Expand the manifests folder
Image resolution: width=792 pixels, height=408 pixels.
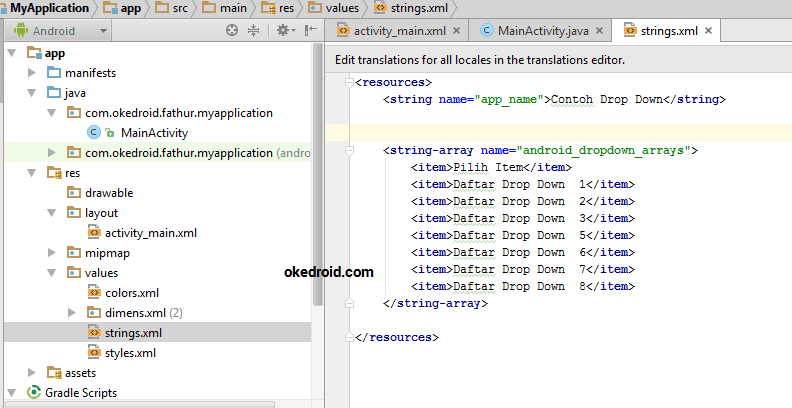pyautogui.click(x=32, y=73)
